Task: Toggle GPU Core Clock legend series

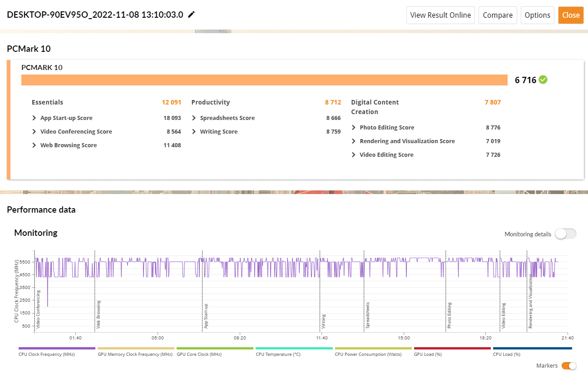Action: 215,351
